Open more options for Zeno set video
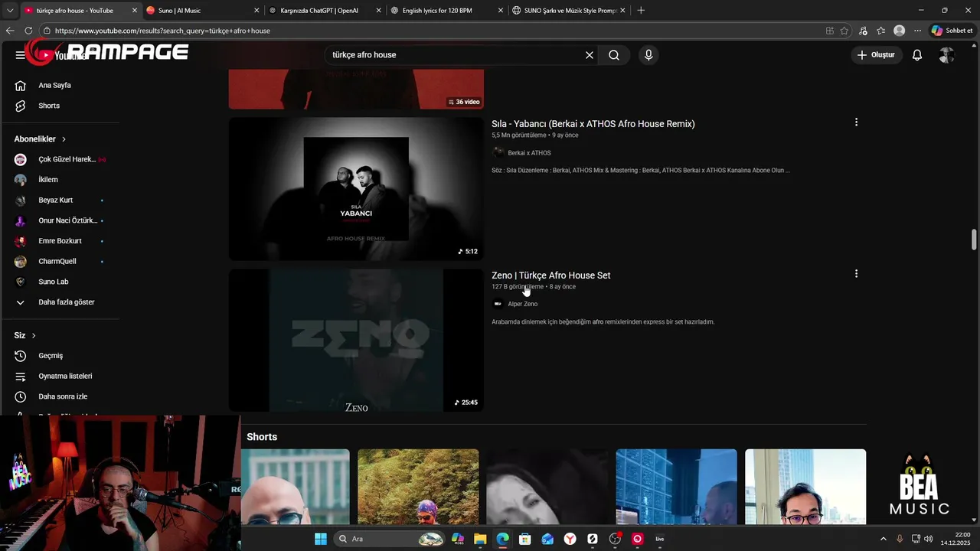The height and width of the screenshot is (551, 980). 856,274
